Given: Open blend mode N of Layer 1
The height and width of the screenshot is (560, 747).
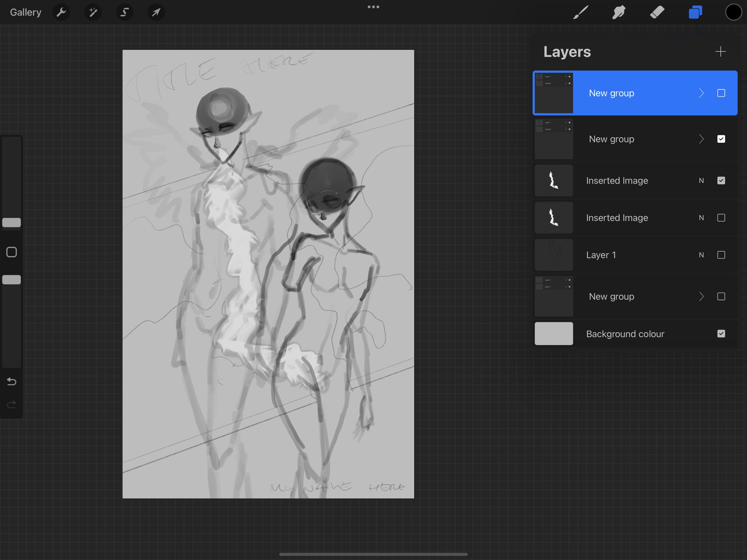Looking at the screenshot, I should click(701, 255).
